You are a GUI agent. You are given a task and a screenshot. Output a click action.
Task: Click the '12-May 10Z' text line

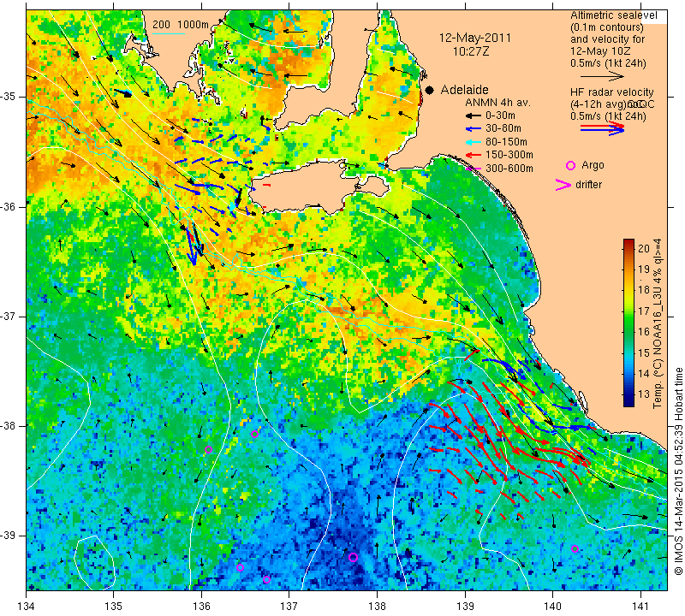pos(600,51)
